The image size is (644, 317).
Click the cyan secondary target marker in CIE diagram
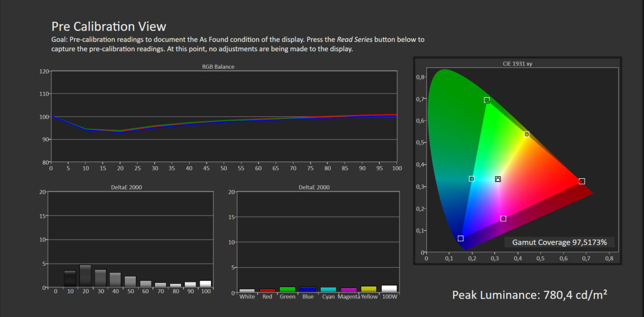coord(471,179)
